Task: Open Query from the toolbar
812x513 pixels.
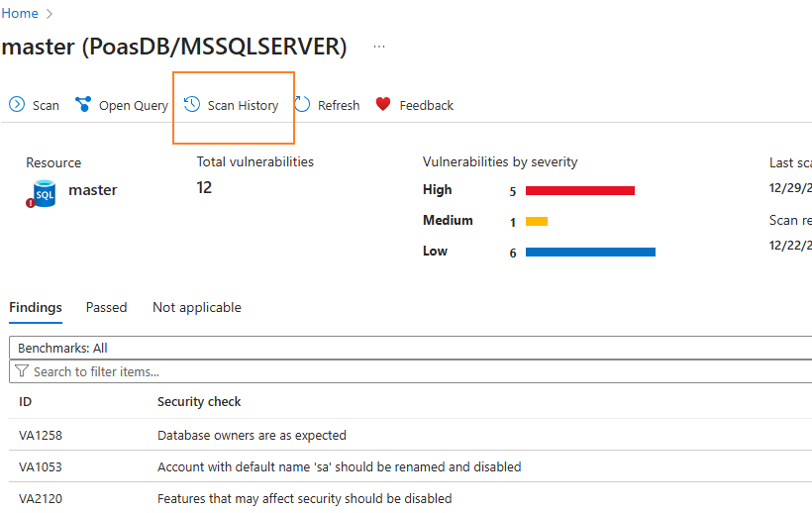Action: (122, 105)
